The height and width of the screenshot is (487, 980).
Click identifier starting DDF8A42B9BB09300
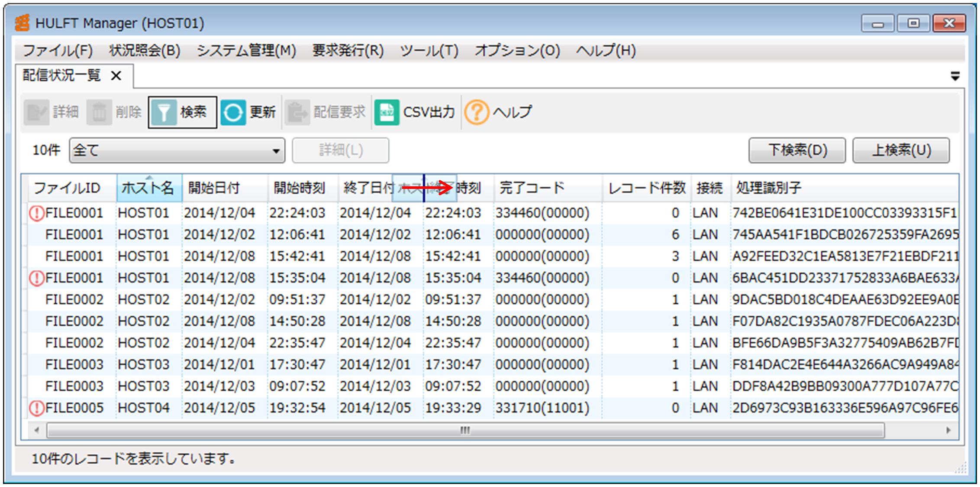pyautogui.click(x=845, y=386)
